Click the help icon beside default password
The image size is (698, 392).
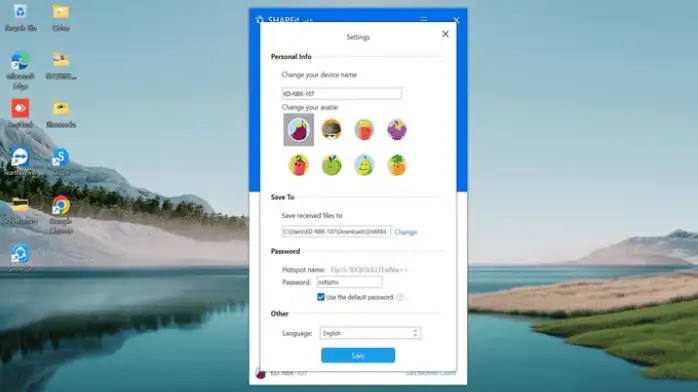pos(400,297)
